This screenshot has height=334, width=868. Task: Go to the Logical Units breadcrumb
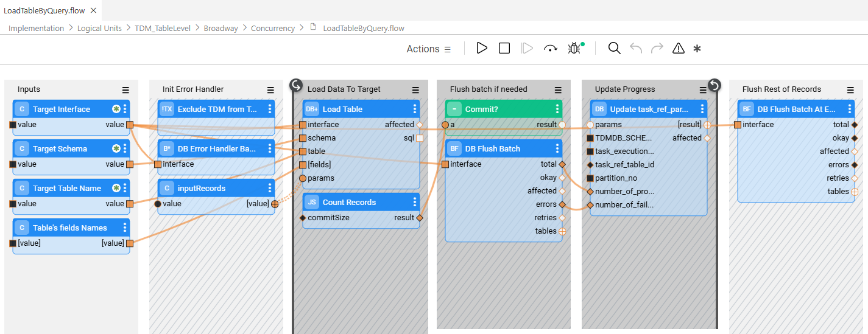click(99, 28)
